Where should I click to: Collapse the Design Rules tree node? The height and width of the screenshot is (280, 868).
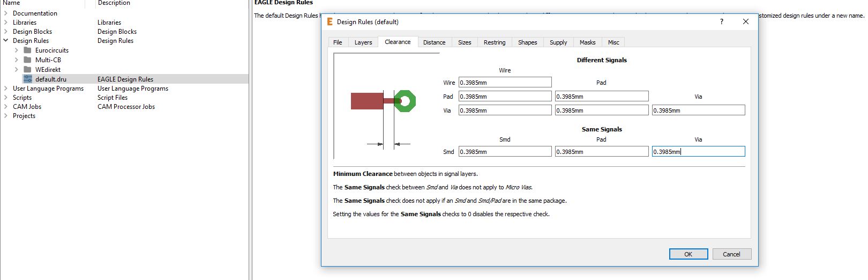click(x=6, y=40)
